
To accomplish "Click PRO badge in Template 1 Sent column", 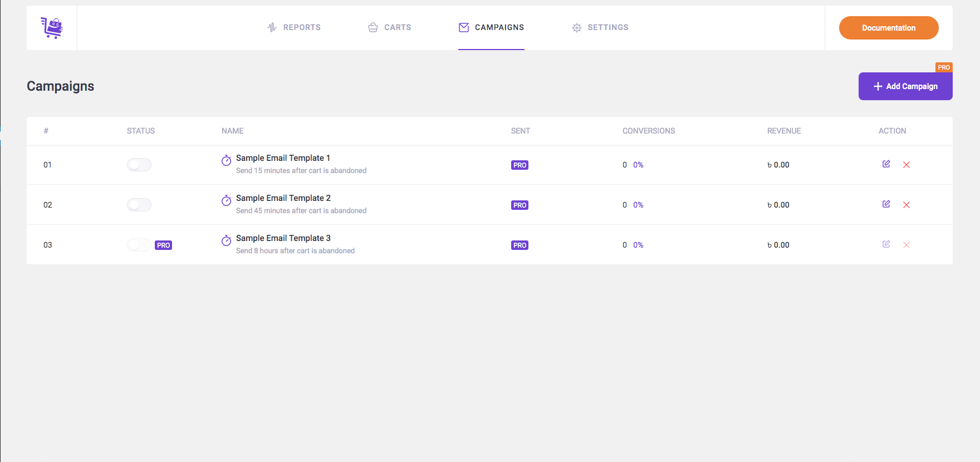I will 520,165.
